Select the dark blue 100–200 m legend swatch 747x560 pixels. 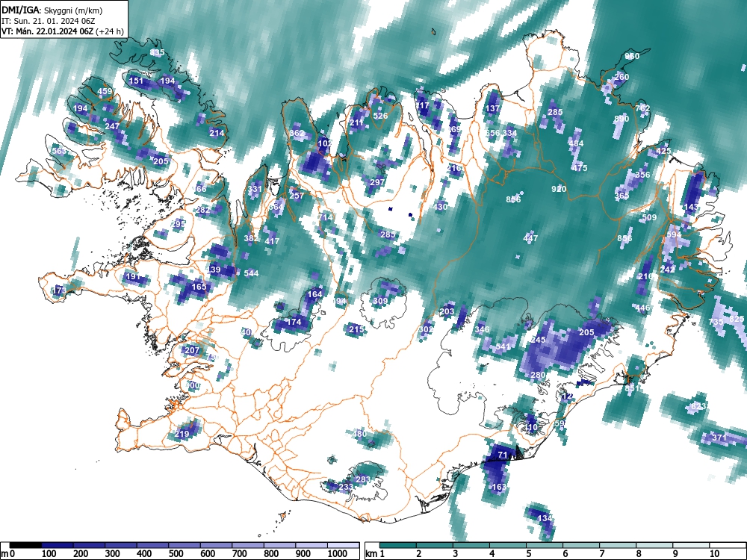58,545
